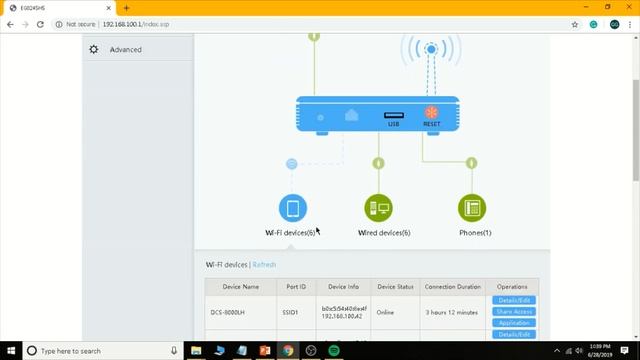Open Spotify from the taskbar
This screenshot has width=640, height=360.
pyautogui.click(x=334, y=351)
